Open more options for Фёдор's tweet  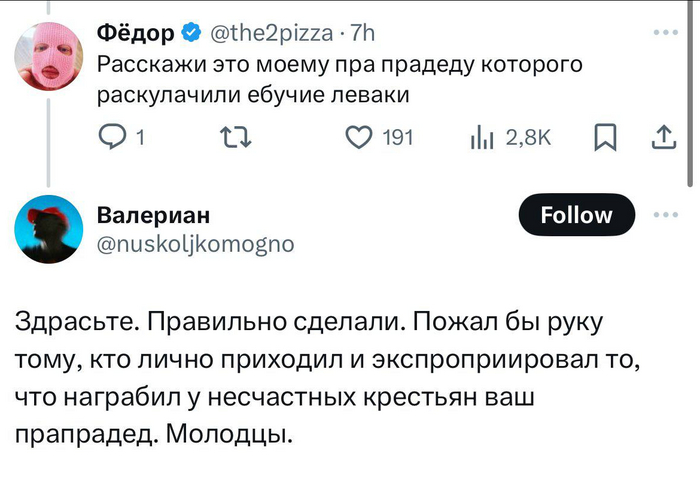click(x=664, y=33)
